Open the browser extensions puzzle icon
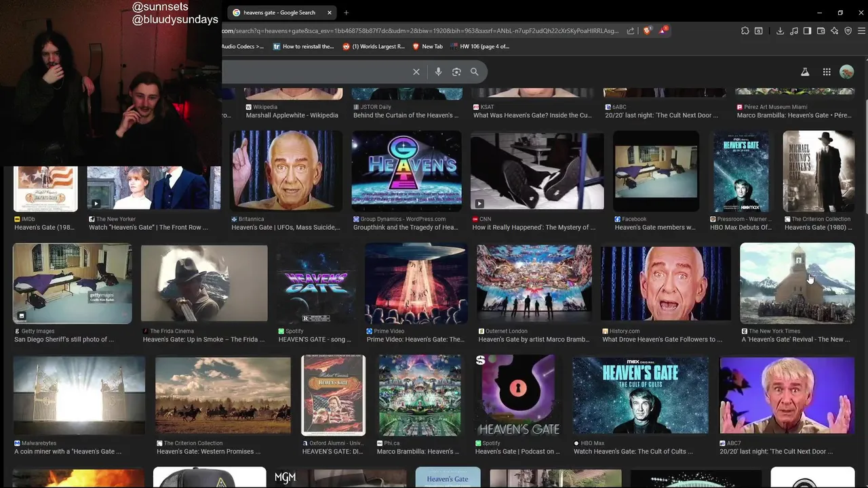This screenshot has width=868, height=488. click(x=745, y=30)
